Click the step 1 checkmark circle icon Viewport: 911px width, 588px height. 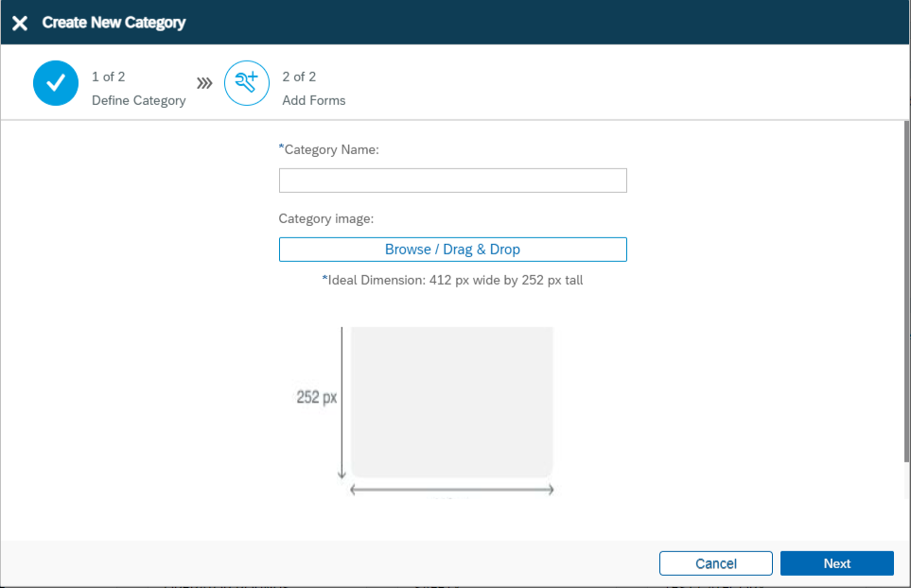click(x=56, y=83)
